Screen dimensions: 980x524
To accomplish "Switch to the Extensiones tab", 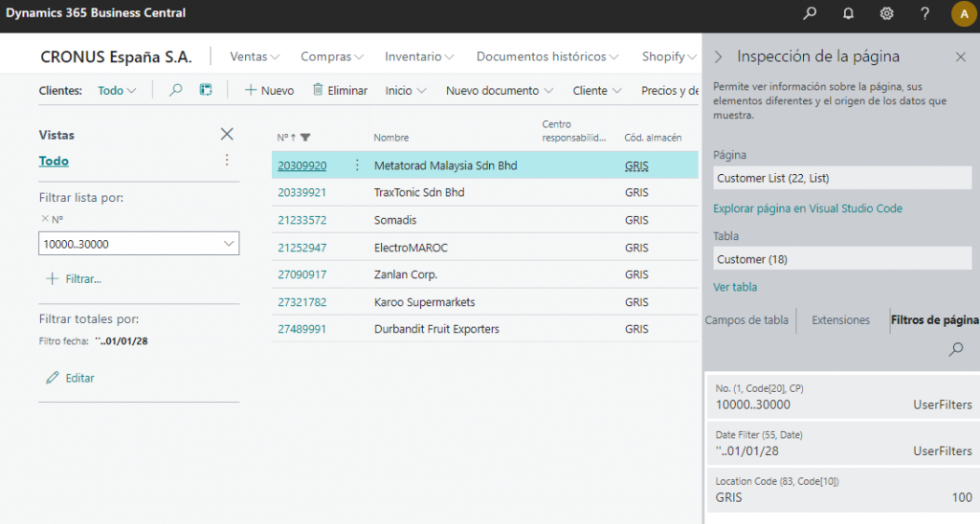I will tap(840, 320).
